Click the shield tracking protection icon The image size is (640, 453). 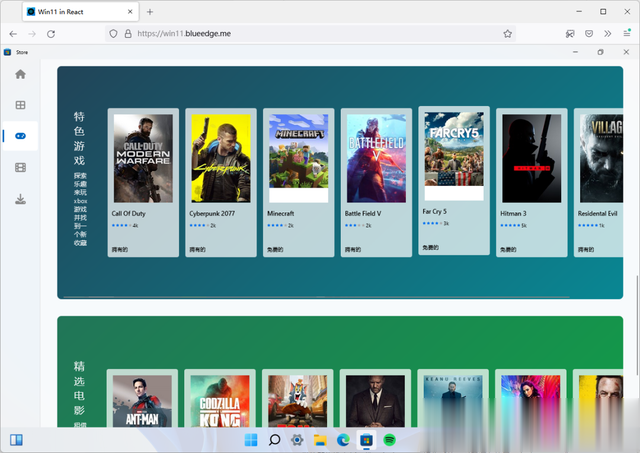[113, 33]
